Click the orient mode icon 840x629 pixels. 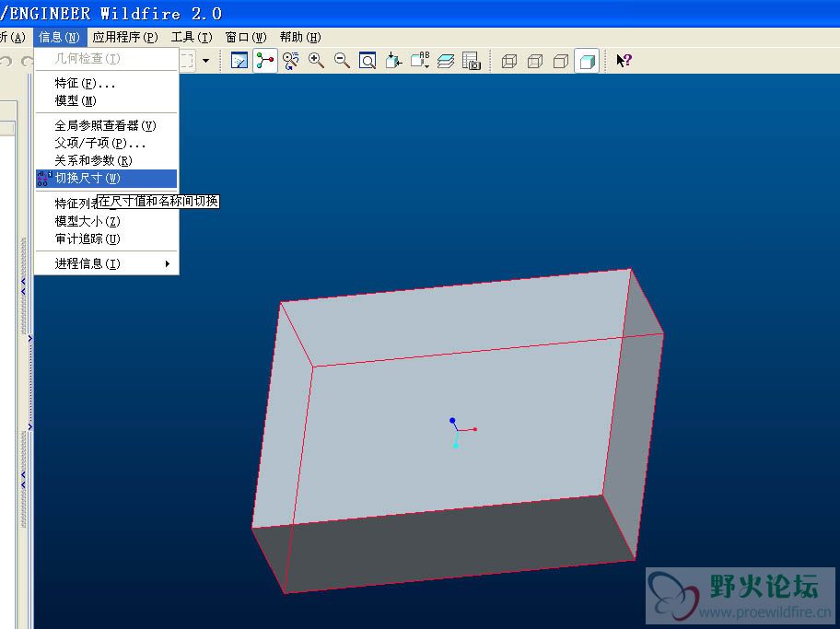click(290, 61)
